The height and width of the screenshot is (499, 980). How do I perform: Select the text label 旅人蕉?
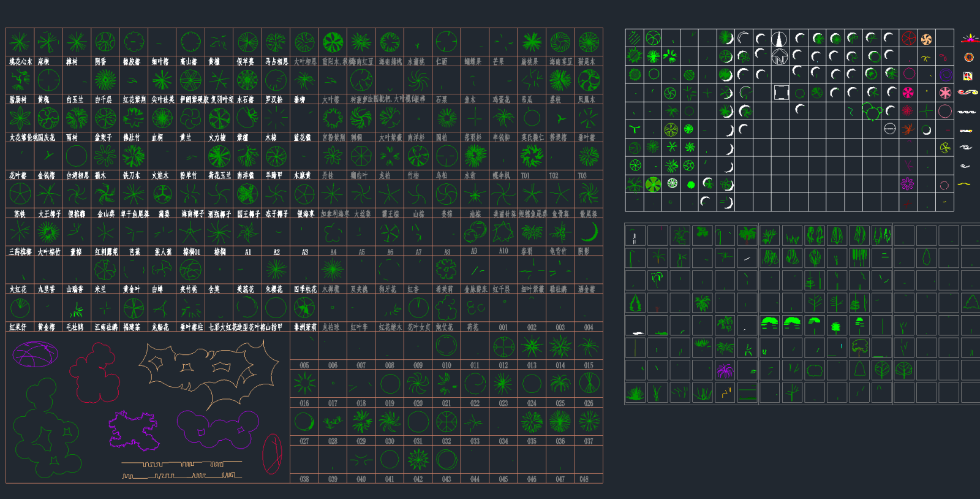pyautogui.click(x=163, y=252)
